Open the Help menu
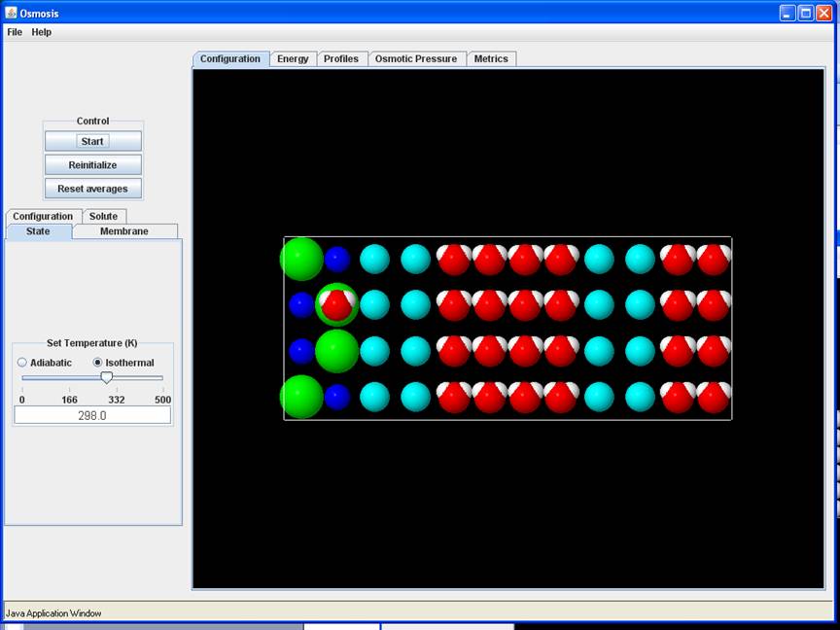This screenshot has height=630, width=840. pos(41,32)
